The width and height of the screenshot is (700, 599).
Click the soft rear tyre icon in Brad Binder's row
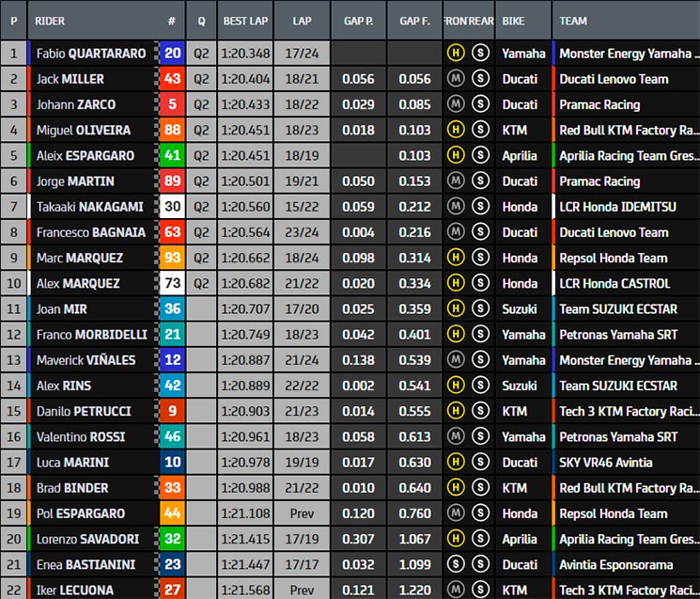click(x=480, y=487)
